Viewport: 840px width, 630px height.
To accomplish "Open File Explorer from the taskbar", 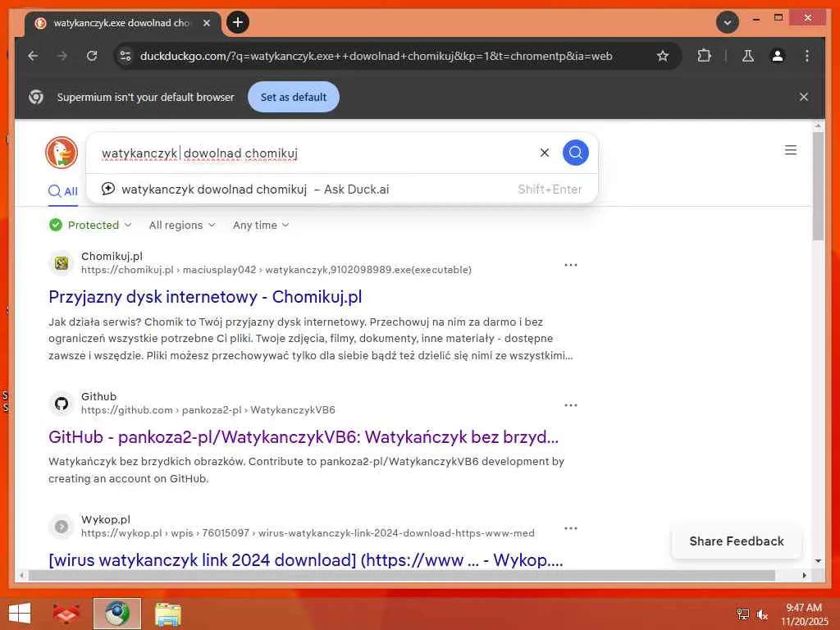I will (167, 614).
